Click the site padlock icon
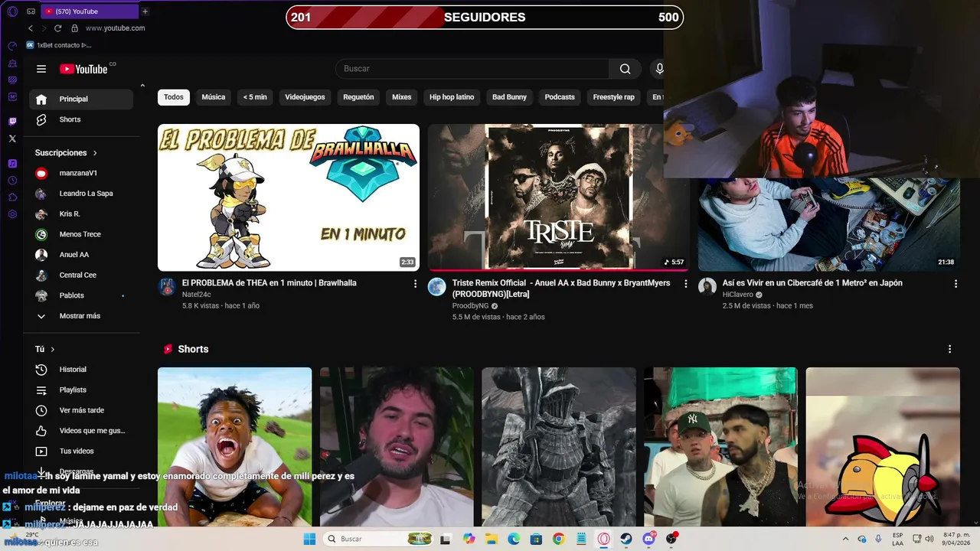This screenshot has height=551, width=980. 74,28
